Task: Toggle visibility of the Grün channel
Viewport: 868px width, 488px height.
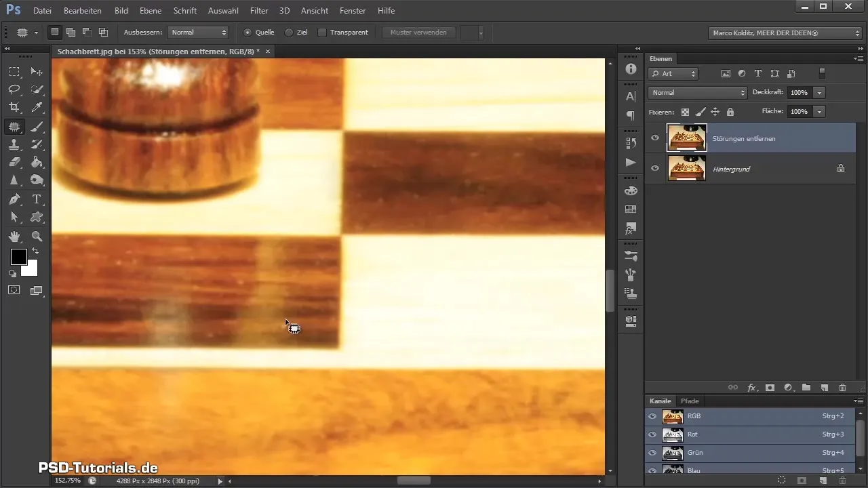Action: [652, 453]
